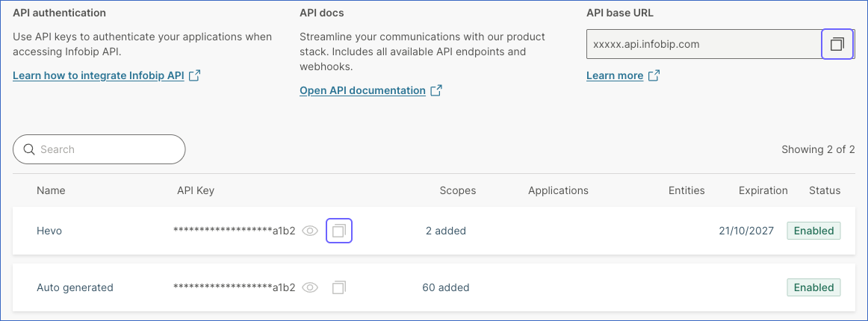The height and width of the screenshot is (321, 868).
Task: Focus the Search API keys field
Action: pos(99,149)
